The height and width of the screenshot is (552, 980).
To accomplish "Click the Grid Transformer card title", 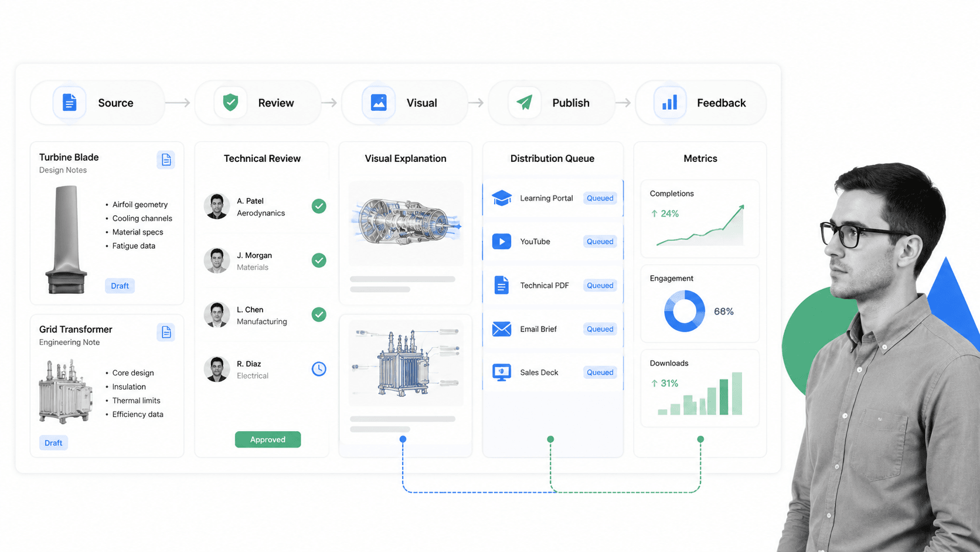I will click(76, 330).
